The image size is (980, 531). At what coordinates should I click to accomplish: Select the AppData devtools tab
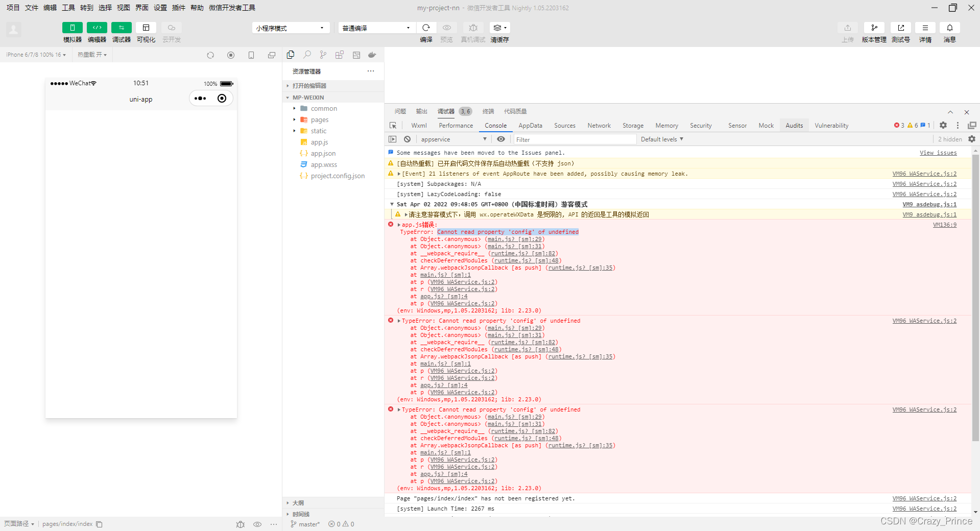point(531,126)
